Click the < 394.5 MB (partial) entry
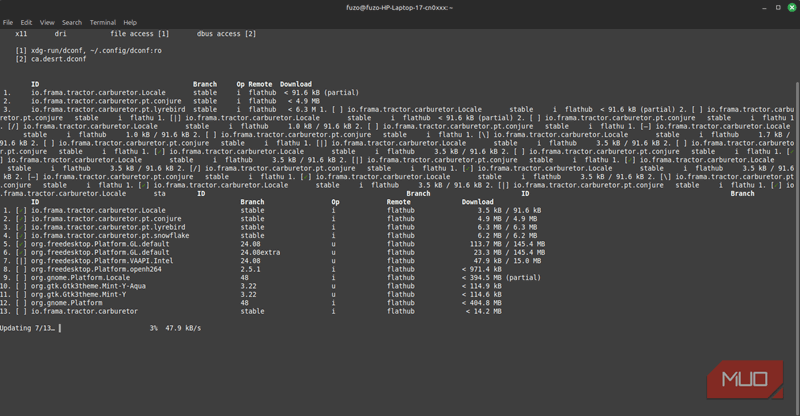The image size is (800, 416). (x=501, y=278)
